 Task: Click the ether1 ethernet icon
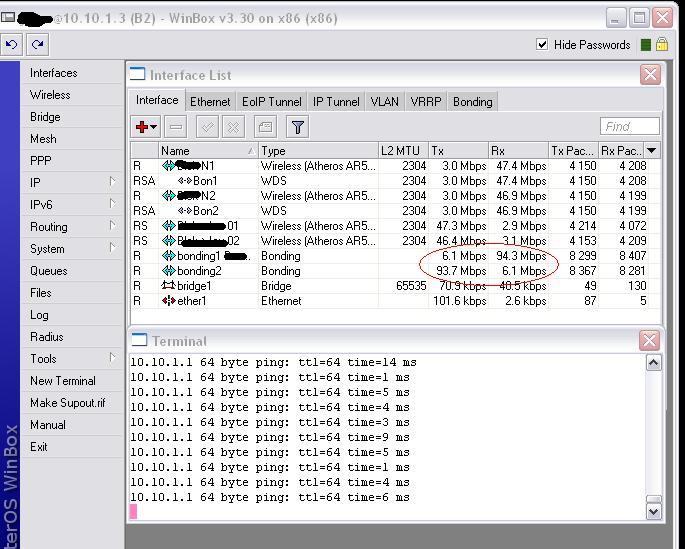169,300
